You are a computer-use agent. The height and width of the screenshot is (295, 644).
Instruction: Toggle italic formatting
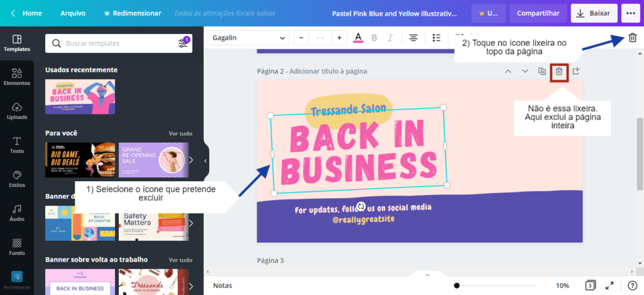pos(390,38)
